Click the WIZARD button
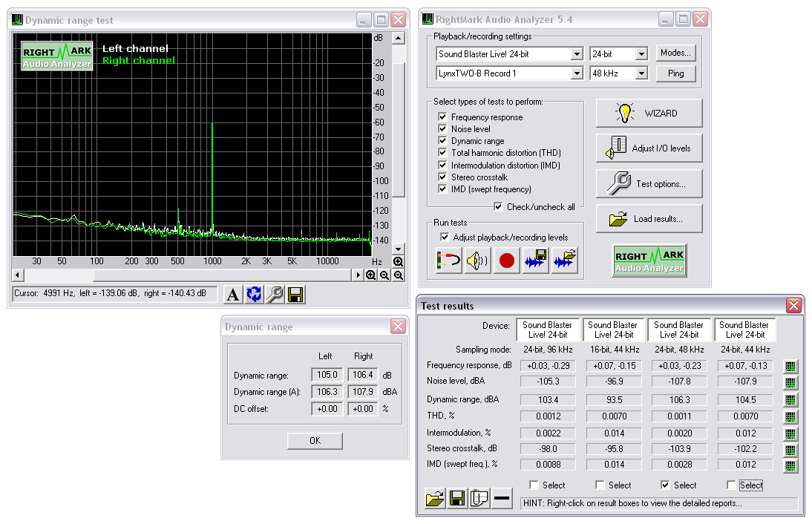 pyautogui.click(x=649, y=114)
